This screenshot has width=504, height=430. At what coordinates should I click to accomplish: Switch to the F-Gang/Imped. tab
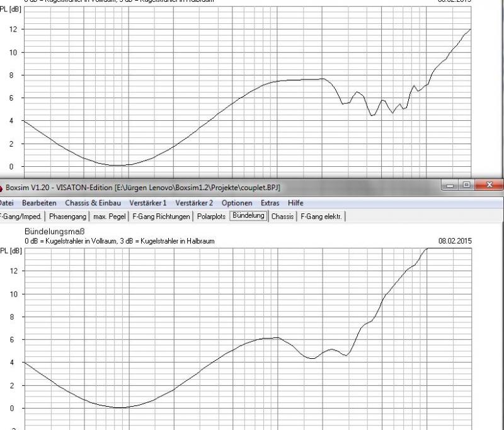21,217
